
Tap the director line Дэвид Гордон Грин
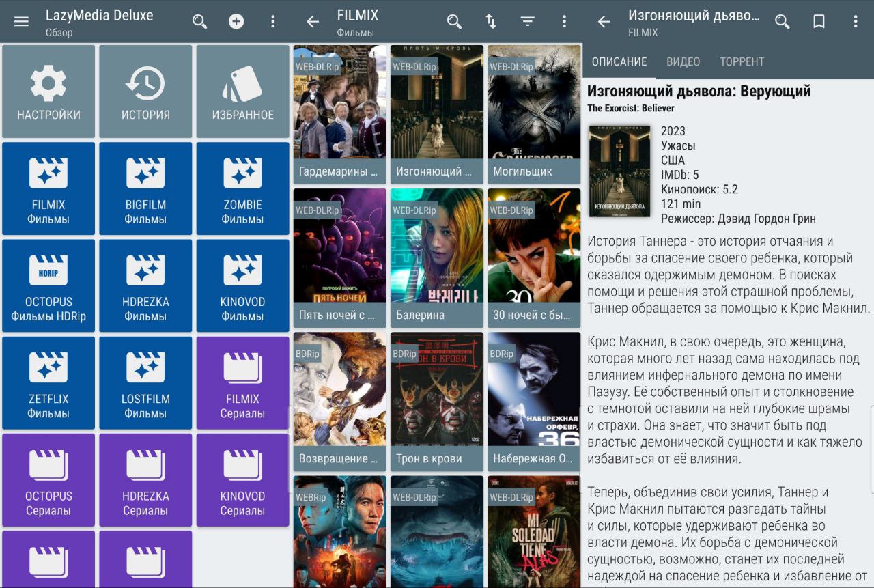point(767,219)
